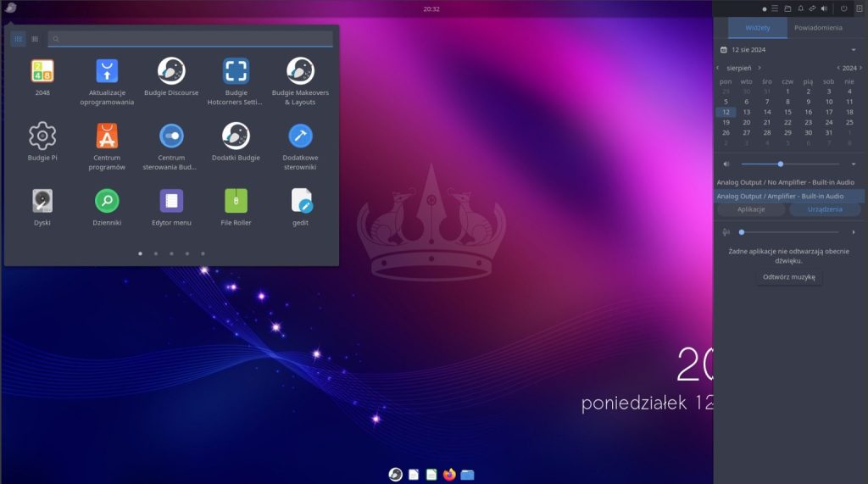Launch Edytor menu
868x484 pixels.
click(171, 207)
